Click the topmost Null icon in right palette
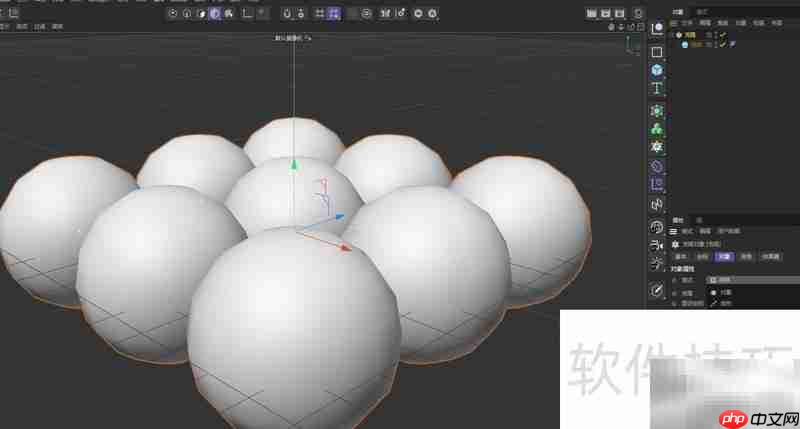Viewport: 800px width, 429px height. pos(658,28)
